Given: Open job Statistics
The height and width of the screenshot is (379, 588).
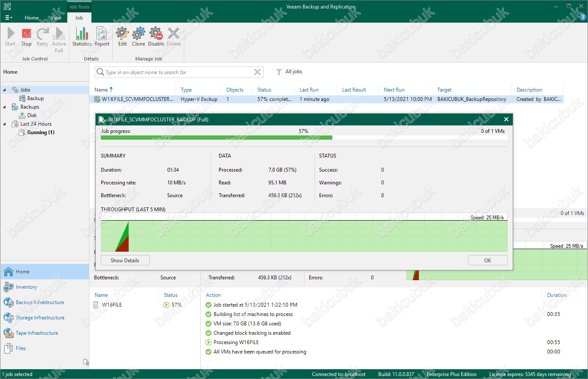Looking at the screenshot, I should click(x=82, y=37).
